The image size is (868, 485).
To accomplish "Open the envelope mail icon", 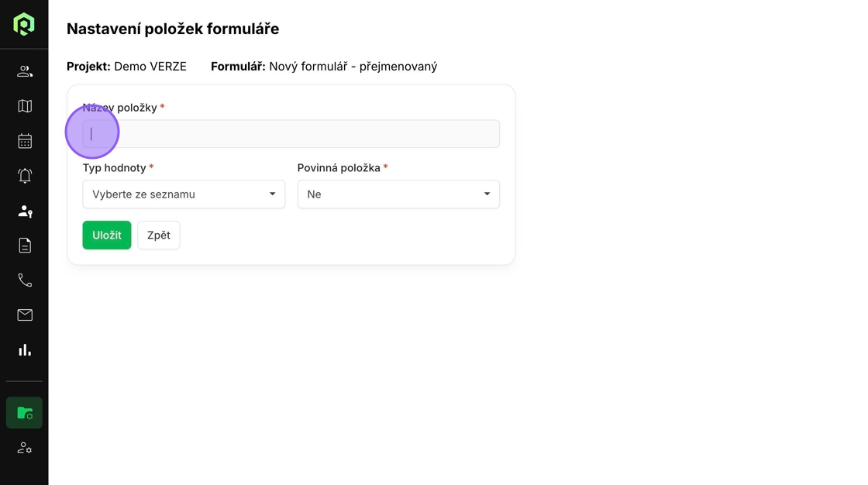I will point(25,315).
